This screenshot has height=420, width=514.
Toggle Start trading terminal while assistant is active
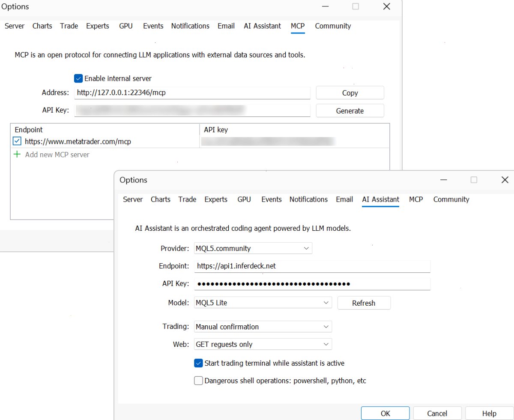(x=198, y=363)
